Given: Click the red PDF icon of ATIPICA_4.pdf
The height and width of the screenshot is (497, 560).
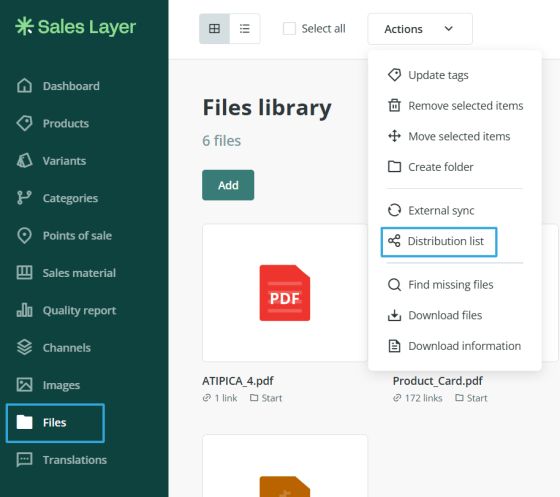Looking at the screenshot, I should (x=285, y=293).
